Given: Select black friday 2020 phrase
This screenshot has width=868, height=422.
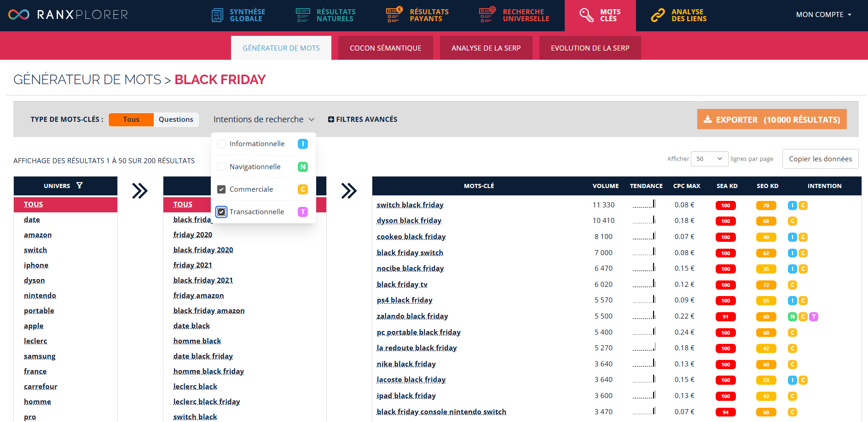Looking at the screenshot, I should tap(203, 250).
